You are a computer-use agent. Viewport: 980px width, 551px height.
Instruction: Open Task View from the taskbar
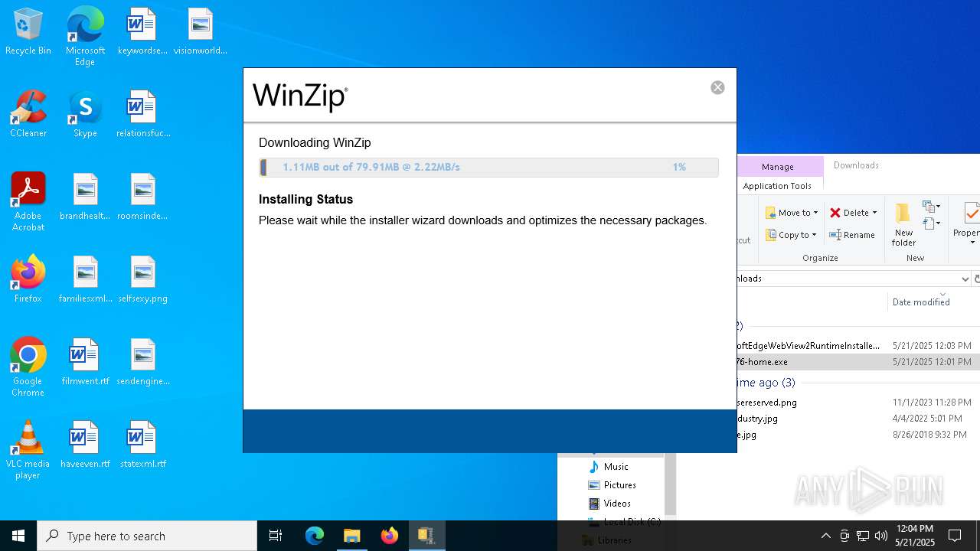[x=276, y=536]
